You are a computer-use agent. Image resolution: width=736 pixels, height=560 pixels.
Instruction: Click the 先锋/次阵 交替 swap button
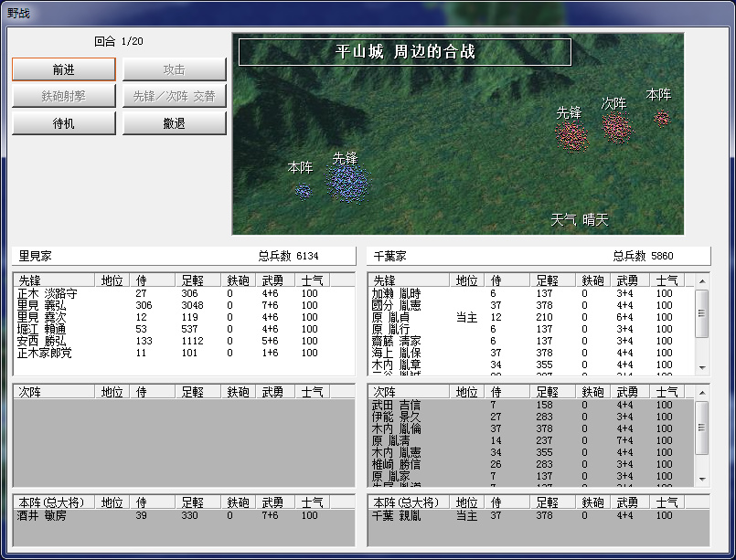pos(174,96)
